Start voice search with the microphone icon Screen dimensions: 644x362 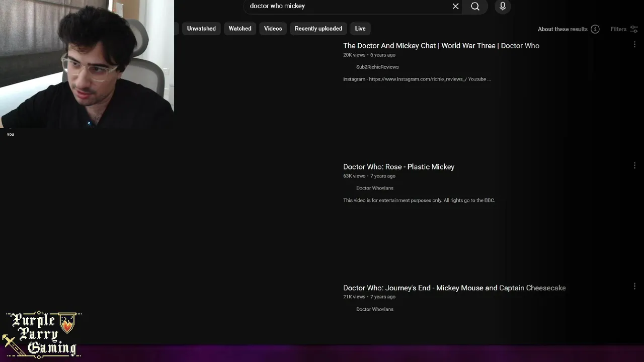tap(503, 6)
